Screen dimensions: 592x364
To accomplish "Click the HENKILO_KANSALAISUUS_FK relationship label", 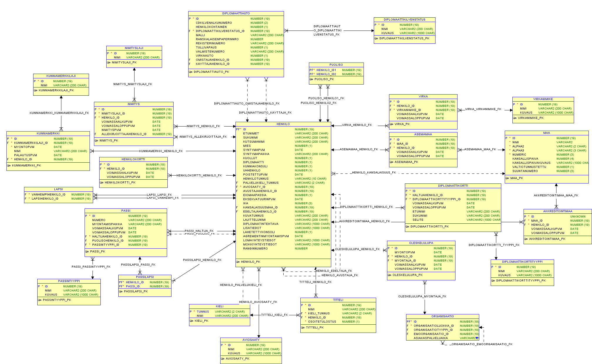I will 374,173.
